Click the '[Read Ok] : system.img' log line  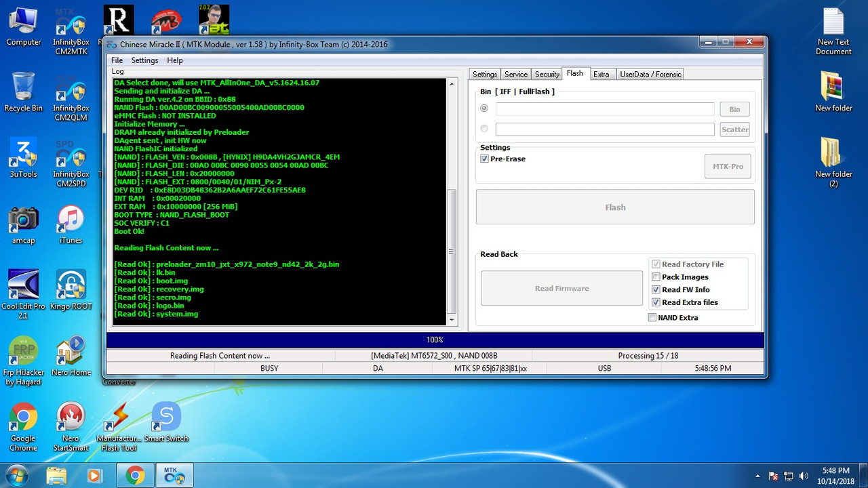point(157,314)
